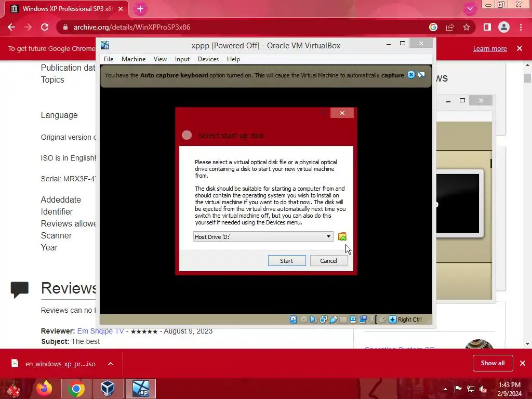Click the network adapter status icon
The image size is (532, 399).
323,320
